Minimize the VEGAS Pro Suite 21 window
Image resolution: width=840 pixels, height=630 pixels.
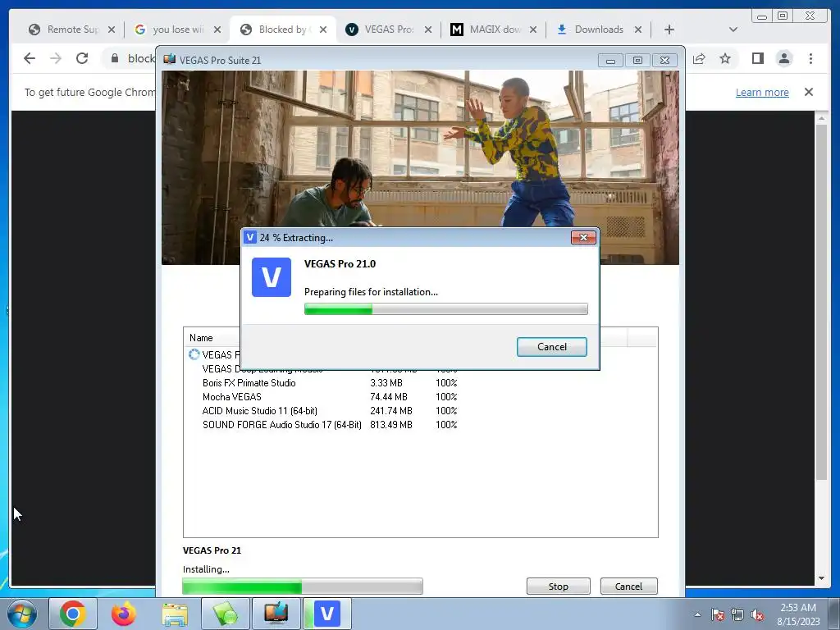pos(610,60)
